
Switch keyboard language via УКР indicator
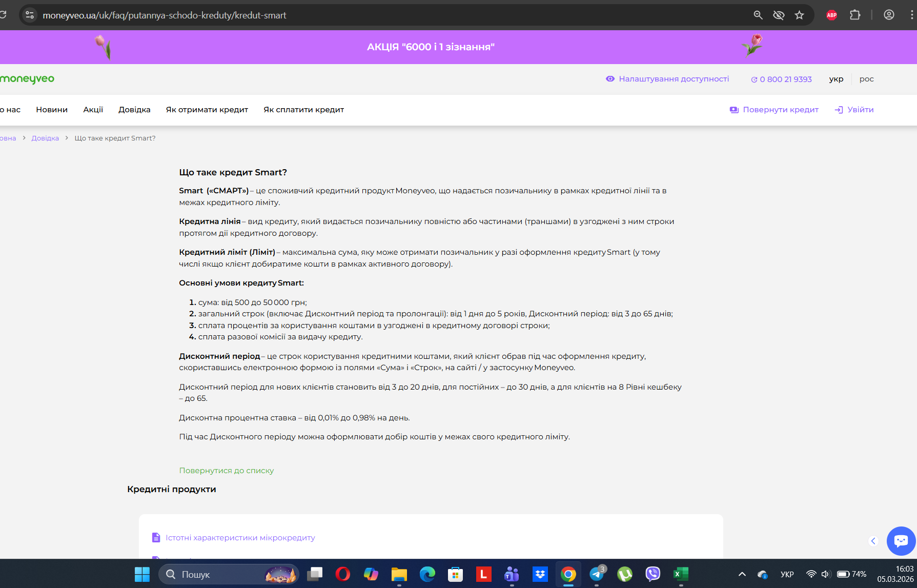point(787,574)
